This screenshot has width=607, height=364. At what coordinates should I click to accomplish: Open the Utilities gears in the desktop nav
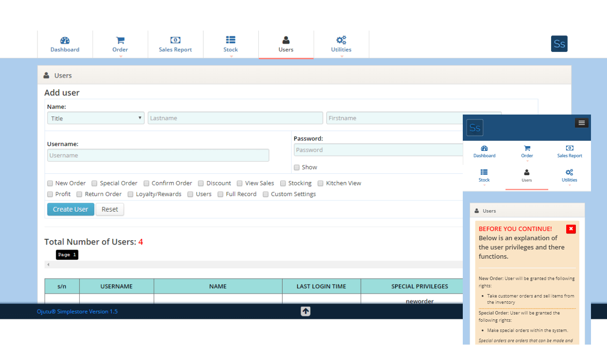[341, 40]
